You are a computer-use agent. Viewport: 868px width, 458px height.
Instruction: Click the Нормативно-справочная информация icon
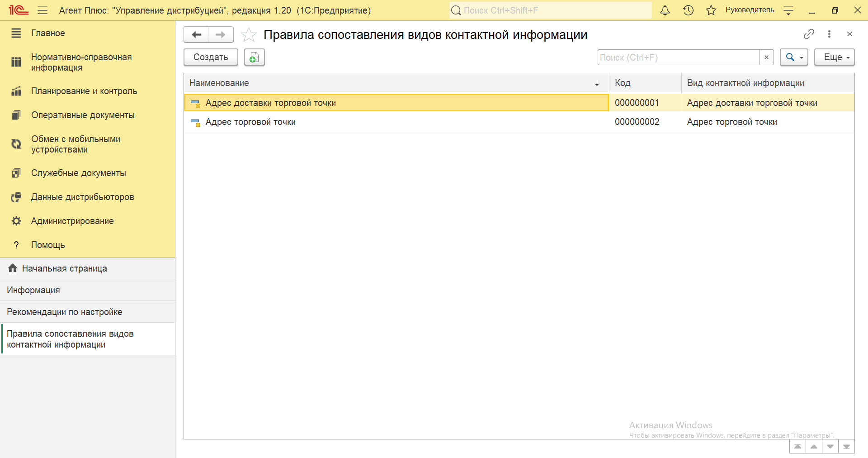tap(16, 62)
